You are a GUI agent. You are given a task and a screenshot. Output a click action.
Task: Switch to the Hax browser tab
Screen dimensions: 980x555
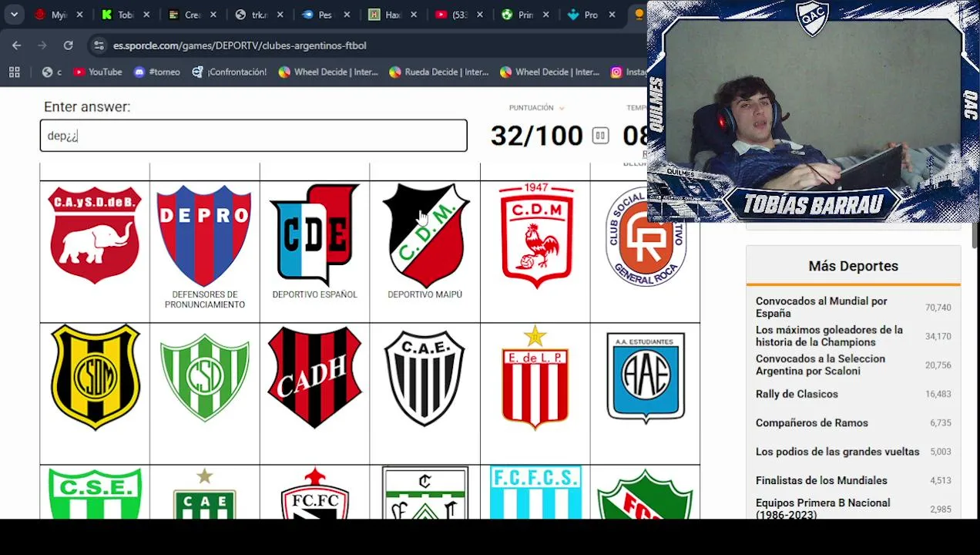(384, 15)
